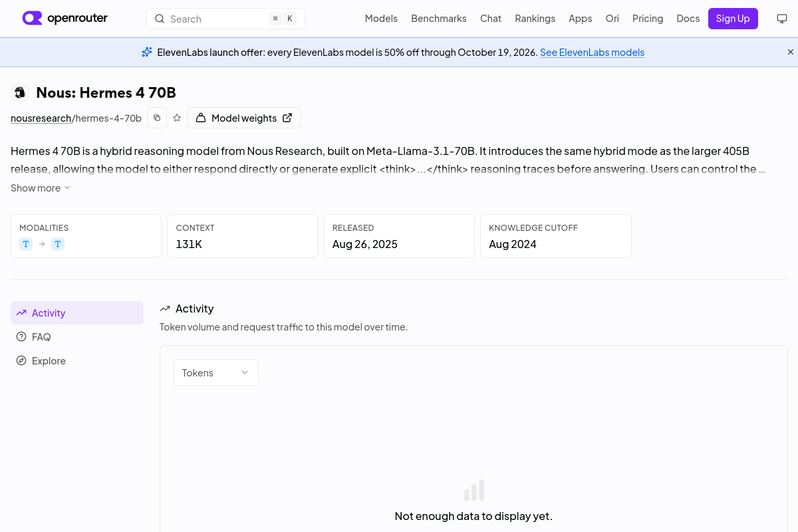
Task: Navigate to Apps
Action: tap(581, 19)
